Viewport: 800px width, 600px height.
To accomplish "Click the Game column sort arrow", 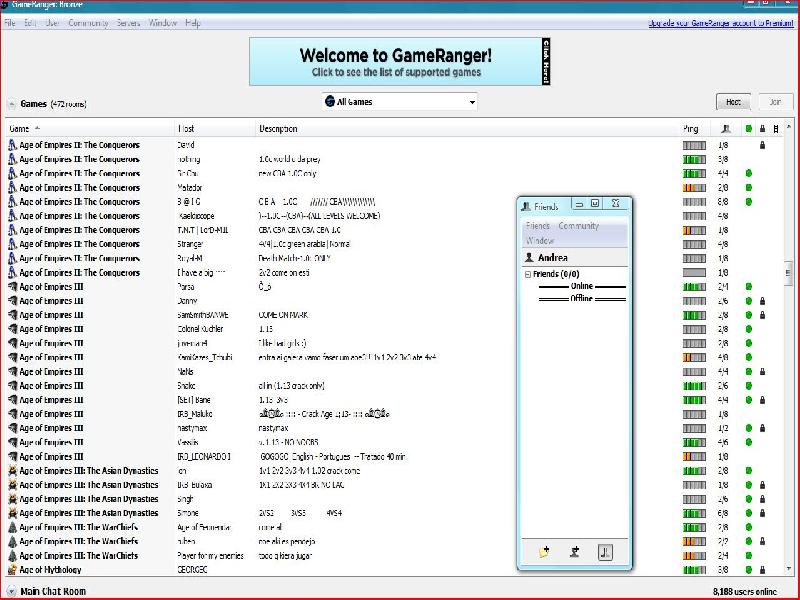I will click(x=37, y=128).
